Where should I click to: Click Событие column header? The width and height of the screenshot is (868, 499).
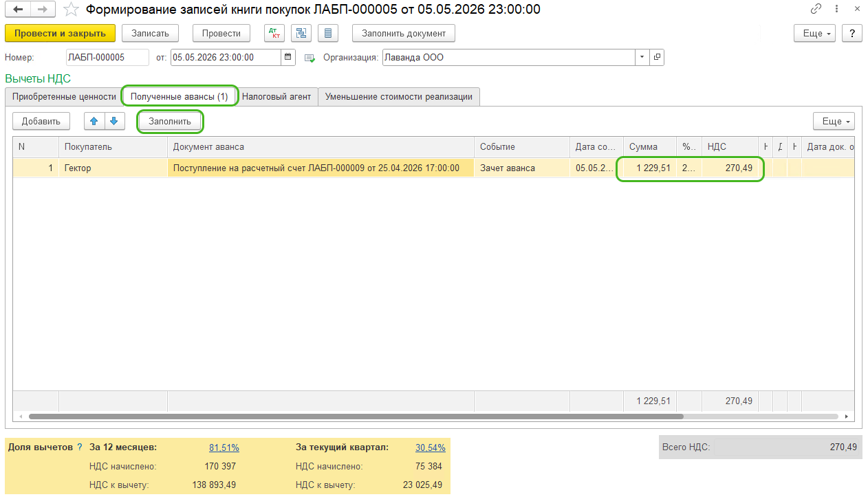click(x=522, y=146)
